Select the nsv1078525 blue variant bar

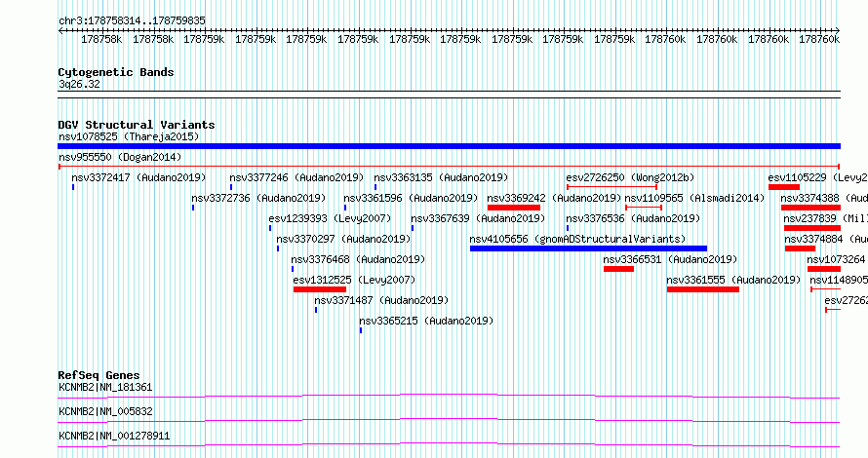point(449,146)
